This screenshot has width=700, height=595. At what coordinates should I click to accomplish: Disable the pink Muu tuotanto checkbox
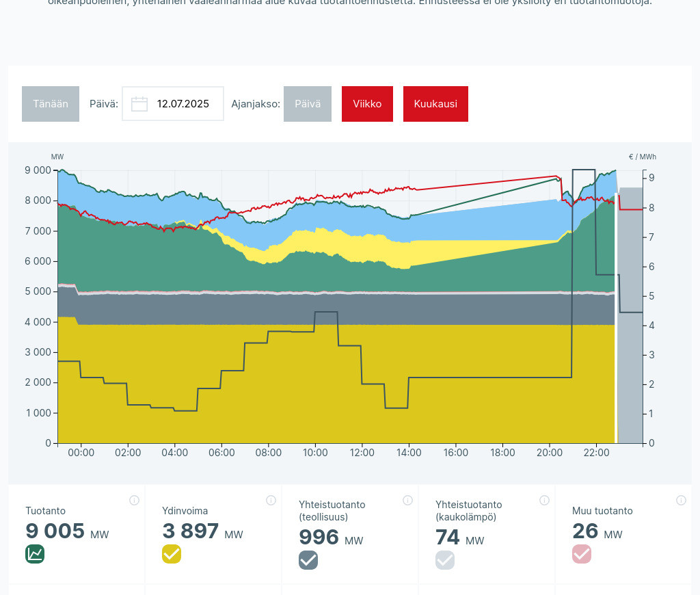(582, 554)
